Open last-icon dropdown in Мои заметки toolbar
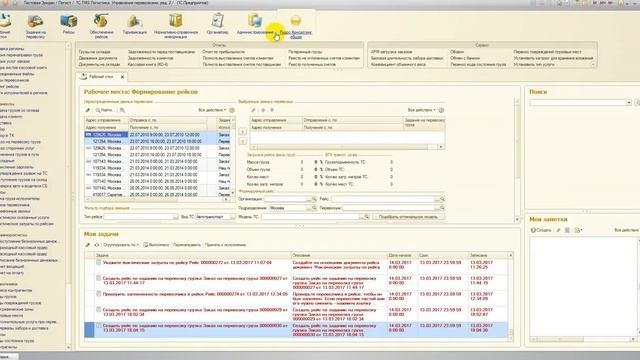640x360 pixels. [x=578, y=230]
